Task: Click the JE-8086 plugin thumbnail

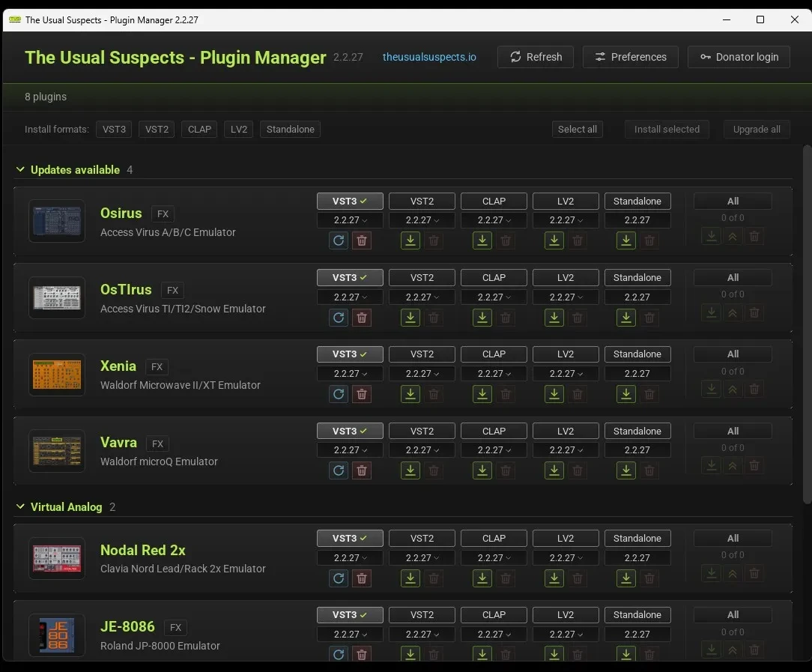Action: pos(57,635)
